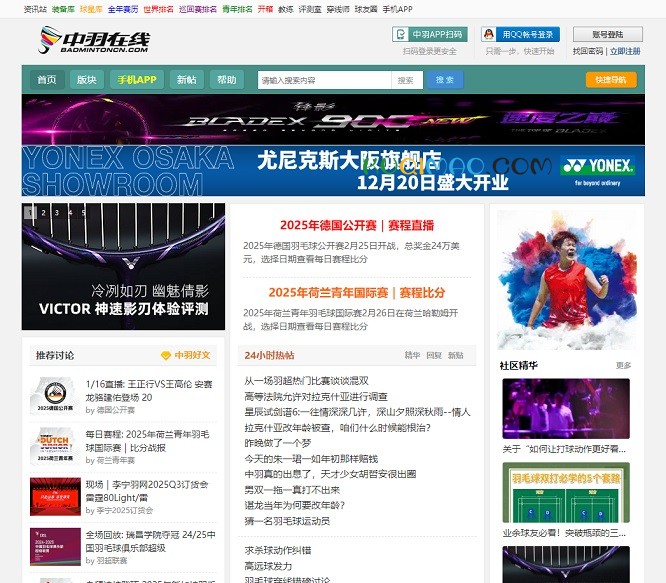Open the 帮助 nav tab
The image size is (666, 583).
(x=226, y=79)
